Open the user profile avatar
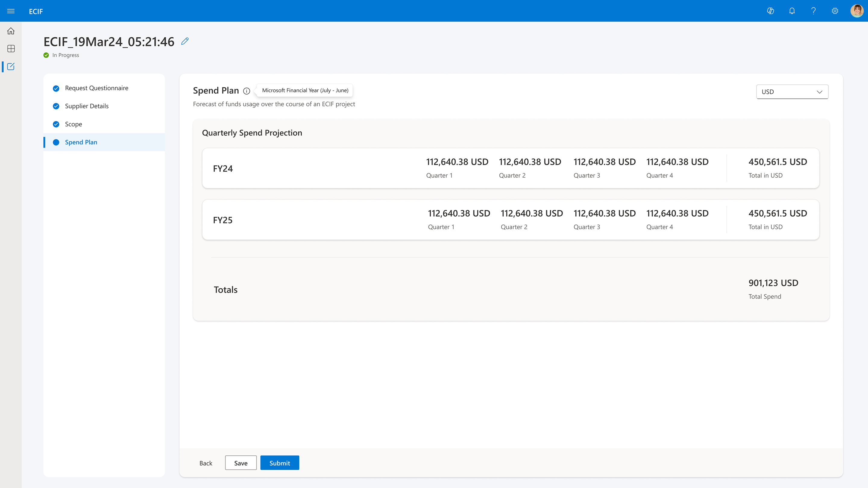The image size is (868, 488). tap(856, 11)
